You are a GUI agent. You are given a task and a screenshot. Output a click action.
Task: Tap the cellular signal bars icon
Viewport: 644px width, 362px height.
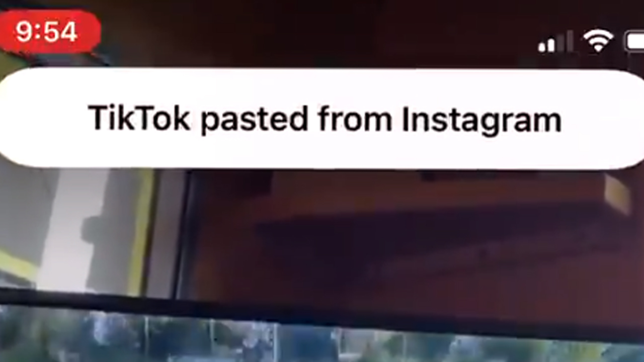[x=555, y=41]
